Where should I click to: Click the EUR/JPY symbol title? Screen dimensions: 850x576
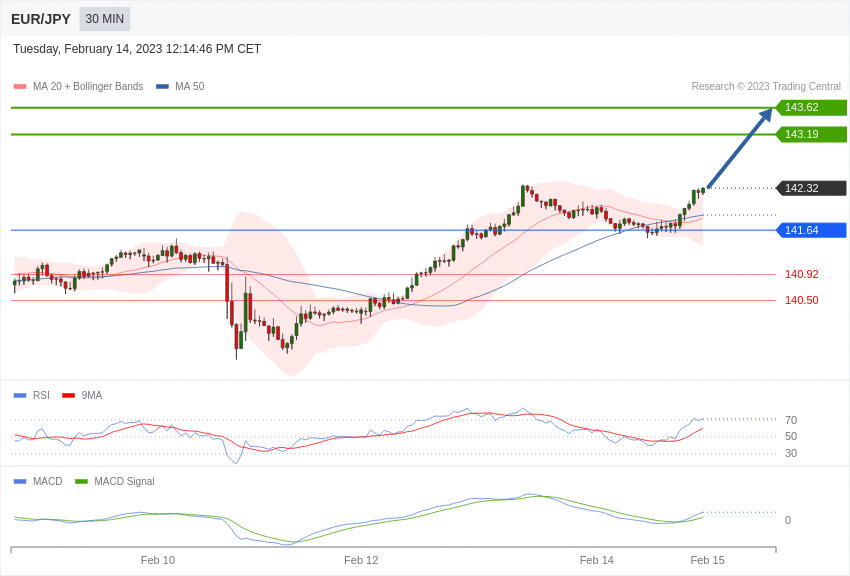pos(41,19)
